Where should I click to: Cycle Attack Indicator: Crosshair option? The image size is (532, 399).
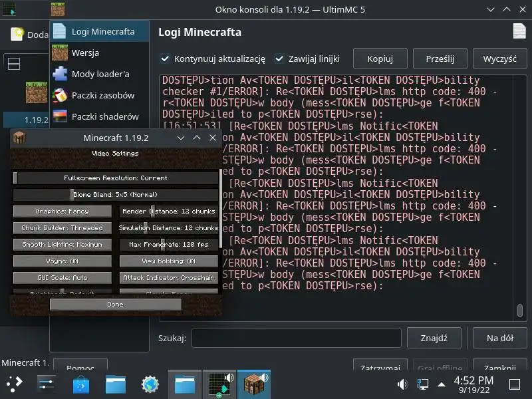click(x=169, y=278)
